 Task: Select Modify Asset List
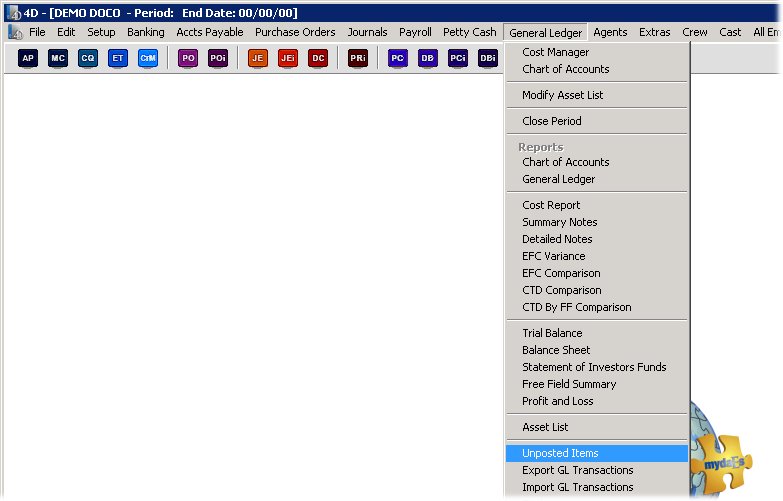(x=597, y=95)
